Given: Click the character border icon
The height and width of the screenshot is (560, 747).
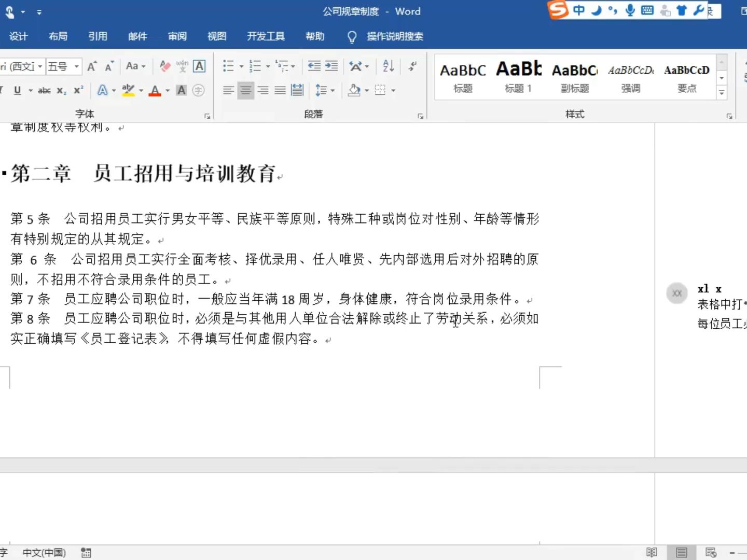Looking at the screenshot, I should point(200,66).
